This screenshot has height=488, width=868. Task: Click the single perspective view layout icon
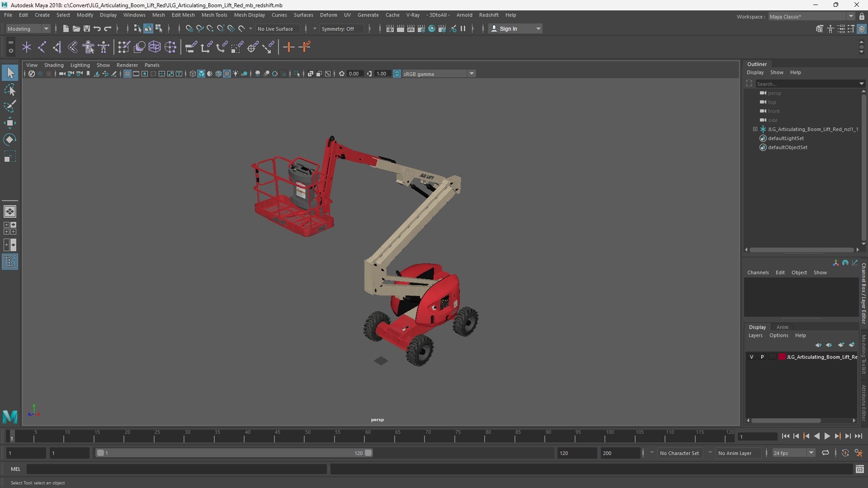pos(10,211)
